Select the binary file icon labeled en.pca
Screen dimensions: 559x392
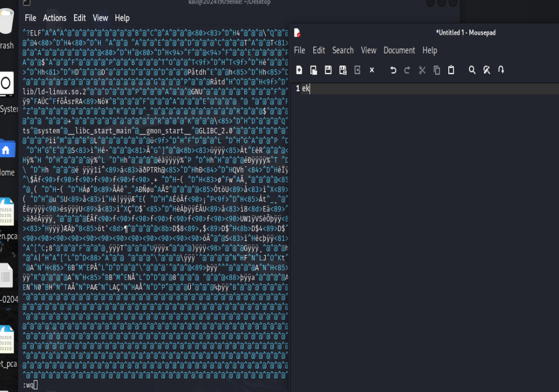click(x=7, y=212)
